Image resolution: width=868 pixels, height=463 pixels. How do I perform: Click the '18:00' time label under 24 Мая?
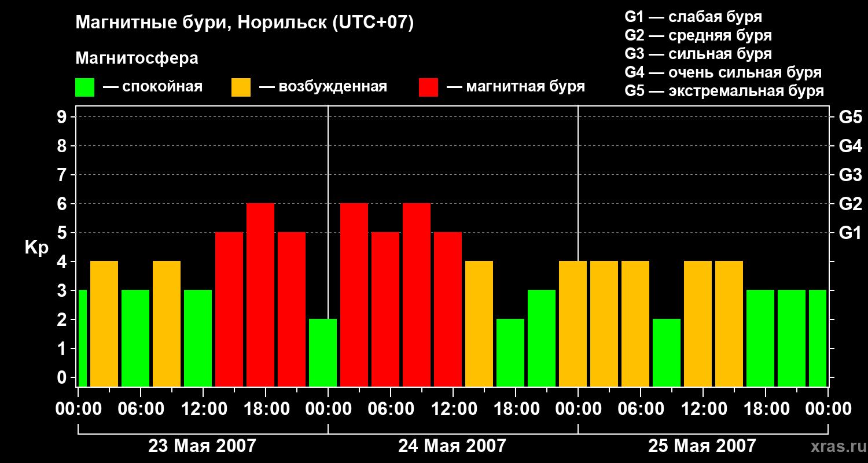pos(516,409)
